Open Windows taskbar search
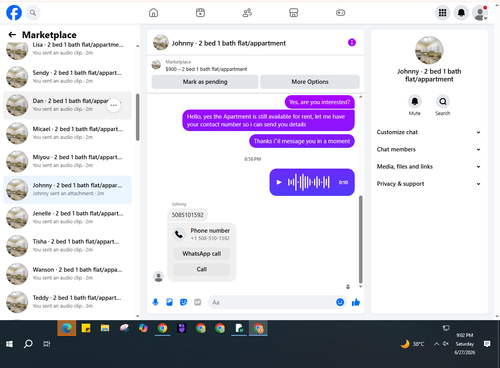The image size is (500, 368). tap(28, 344)
